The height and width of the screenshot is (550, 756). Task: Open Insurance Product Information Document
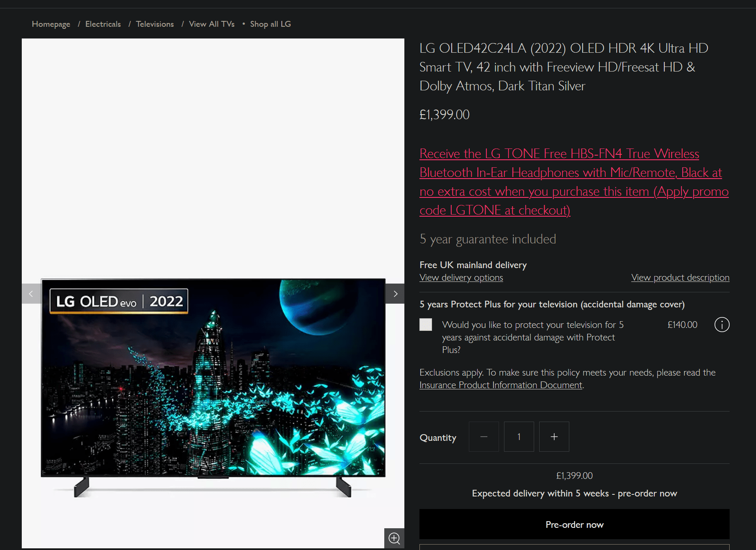[501, 385]
